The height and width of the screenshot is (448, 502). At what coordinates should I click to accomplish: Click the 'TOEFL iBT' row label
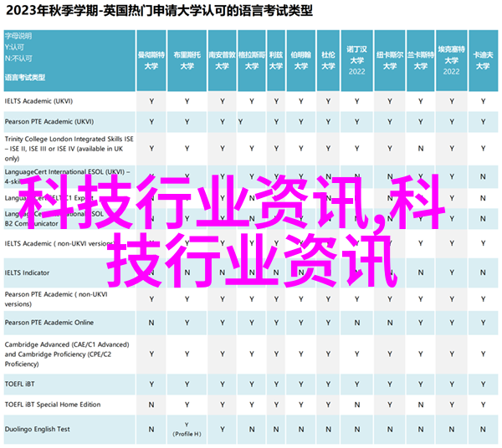pyautogui.click(x=19, y=384)
